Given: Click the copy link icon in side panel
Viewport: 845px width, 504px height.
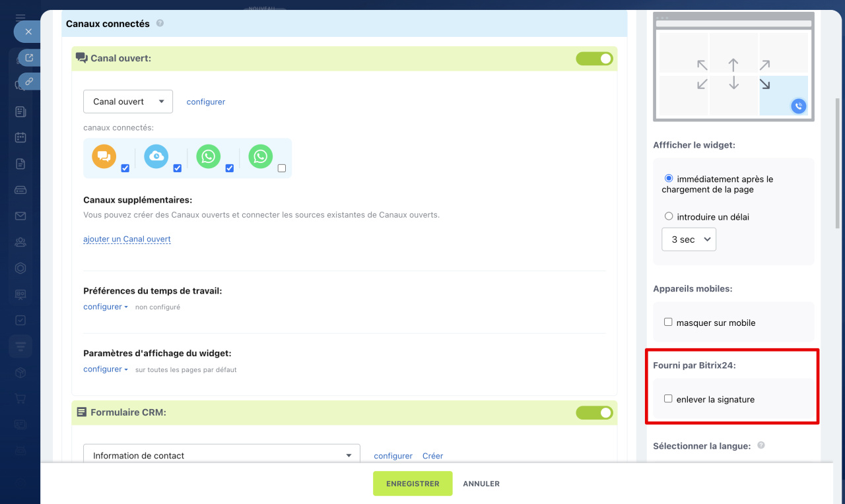Looking at the screenshot, I should coord(29,81).
